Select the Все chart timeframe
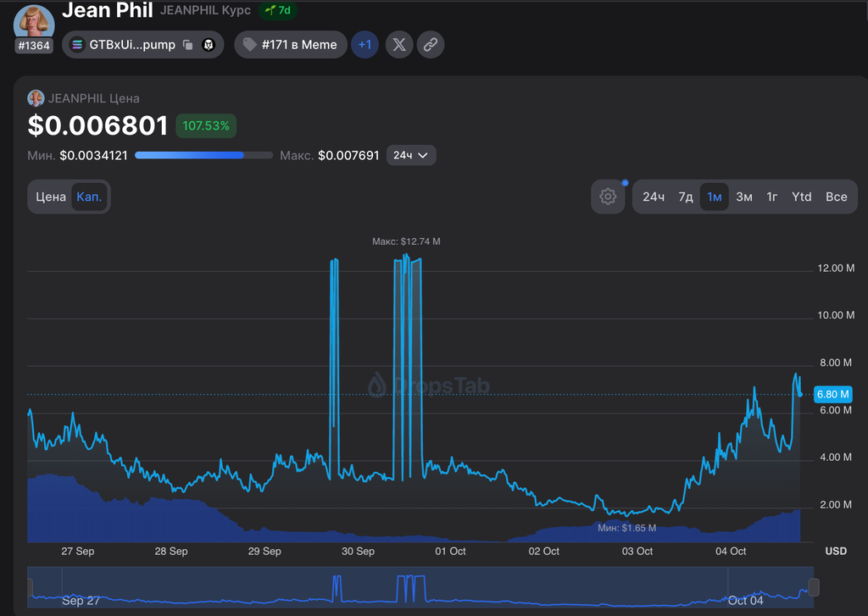 pyautogui.click(x=837, y=197)
